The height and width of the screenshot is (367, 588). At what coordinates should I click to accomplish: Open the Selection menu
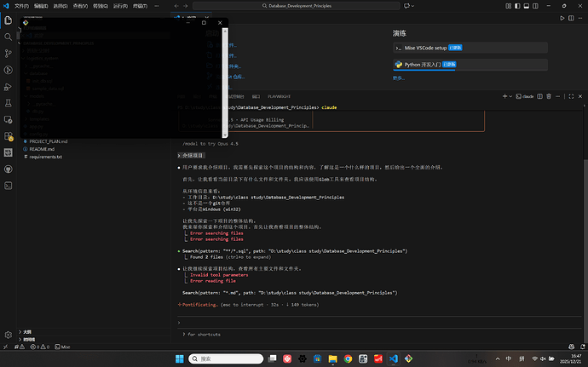click(x=61, y=6)
